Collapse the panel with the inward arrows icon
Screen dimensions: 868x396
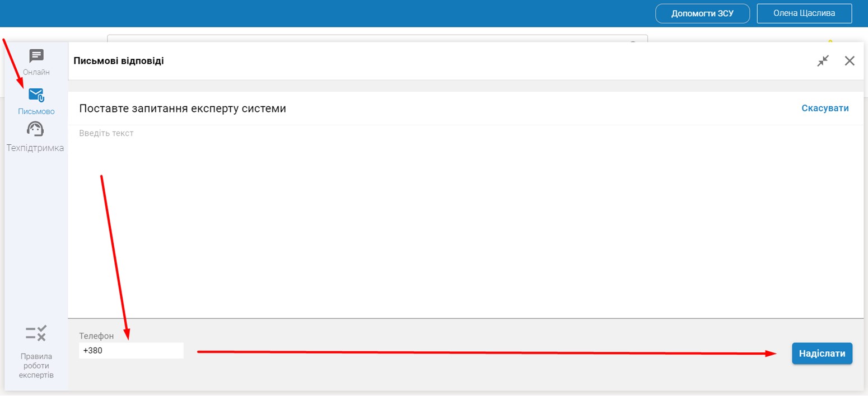pyautogui.click(x=823, y=61)
